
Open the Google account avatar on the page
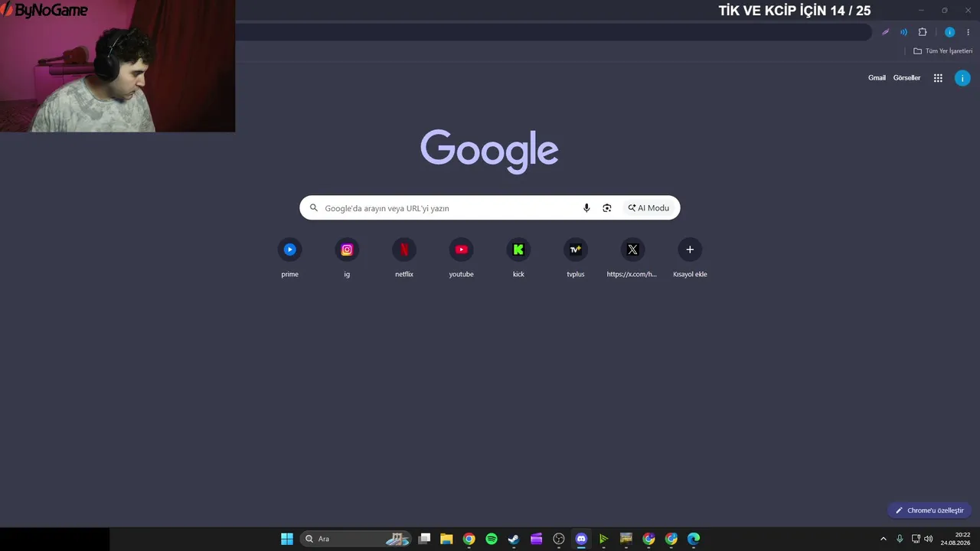[x=962, y=78]
